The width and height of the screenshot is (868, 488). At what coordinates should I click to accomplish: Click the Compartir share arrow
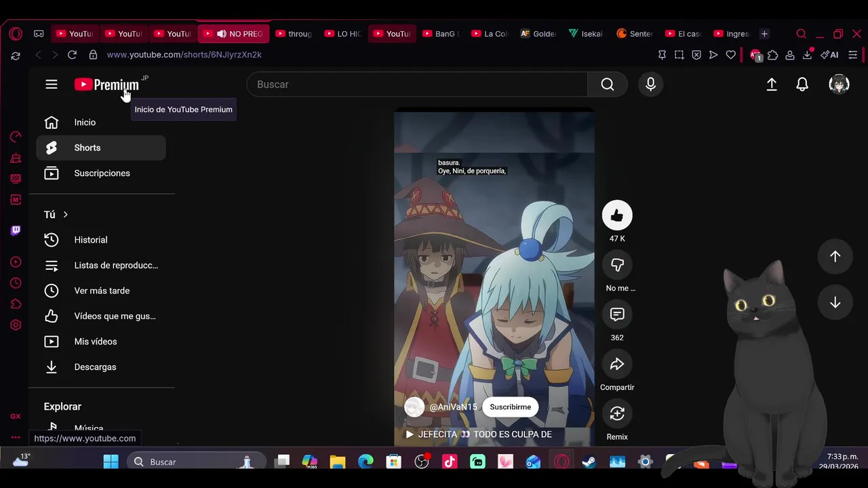click(x=617, y=364)
